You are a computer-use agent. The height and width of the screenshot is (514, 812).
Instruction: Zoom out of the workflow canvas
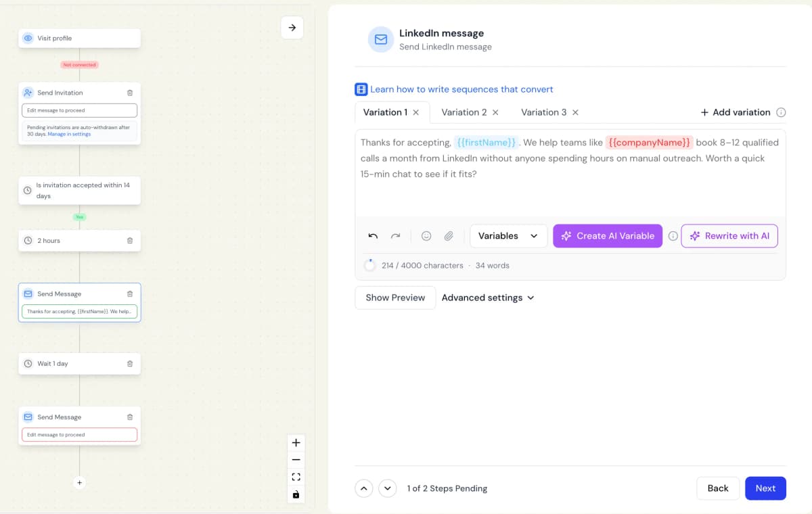(x=296, y=460)
